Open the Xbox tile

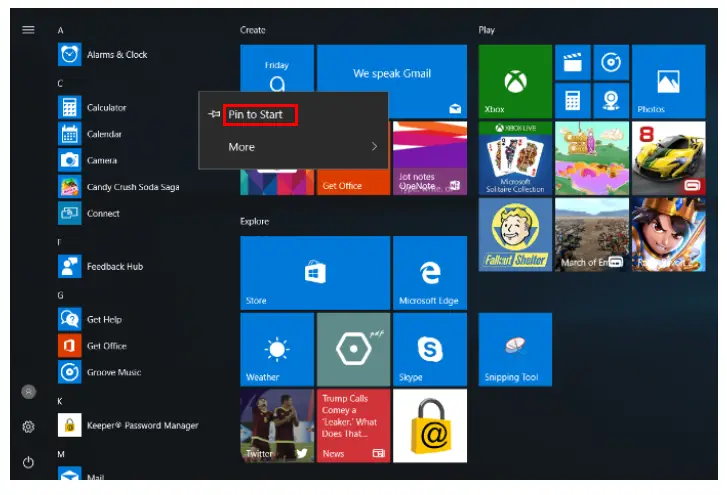point(515,82)
